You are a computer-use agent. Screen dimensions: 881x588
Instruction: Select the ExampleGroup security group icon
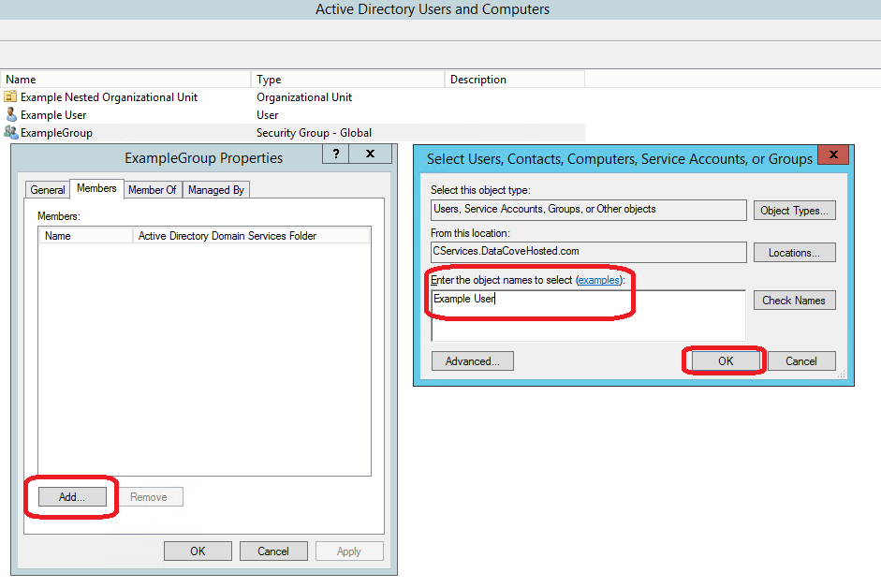point(10,133)
